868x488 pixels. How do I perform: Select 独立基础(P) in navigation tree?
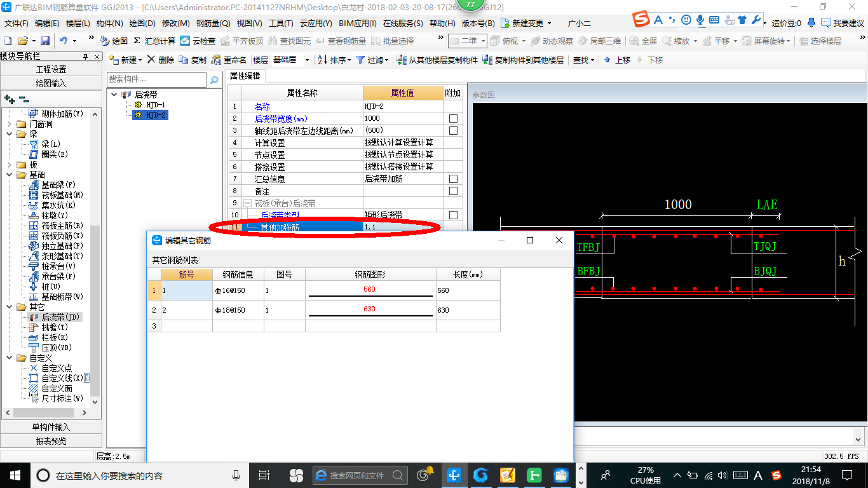click(x=56, y=246)
